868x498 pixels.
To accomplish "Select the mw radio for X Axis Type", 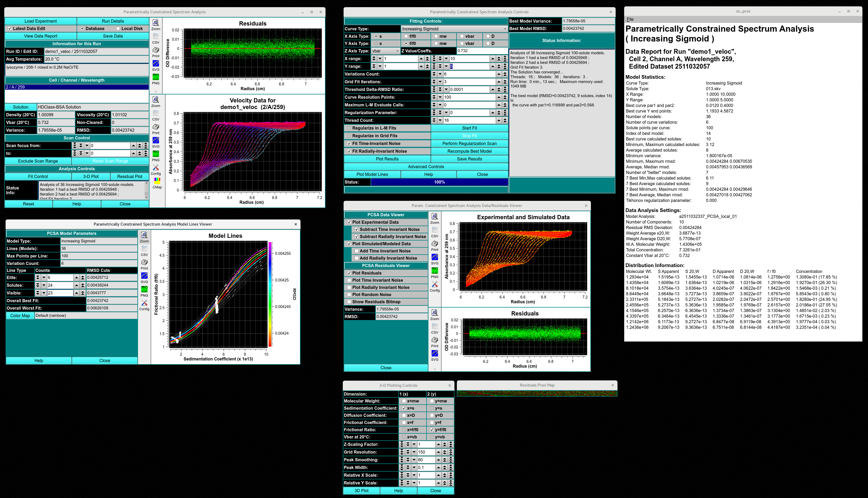I will click(437, 36).
